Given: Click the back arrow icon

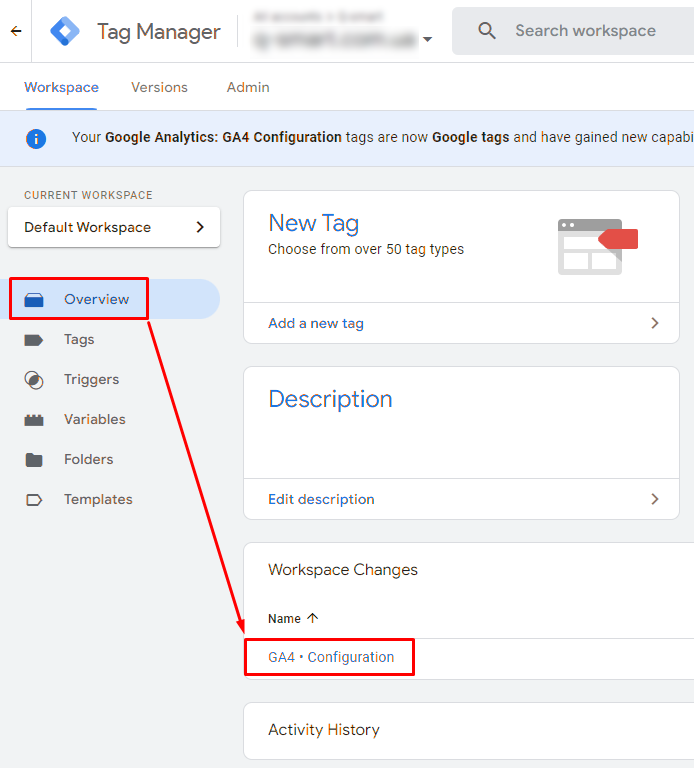Looking at the screenshot, I should pos(16,31).
